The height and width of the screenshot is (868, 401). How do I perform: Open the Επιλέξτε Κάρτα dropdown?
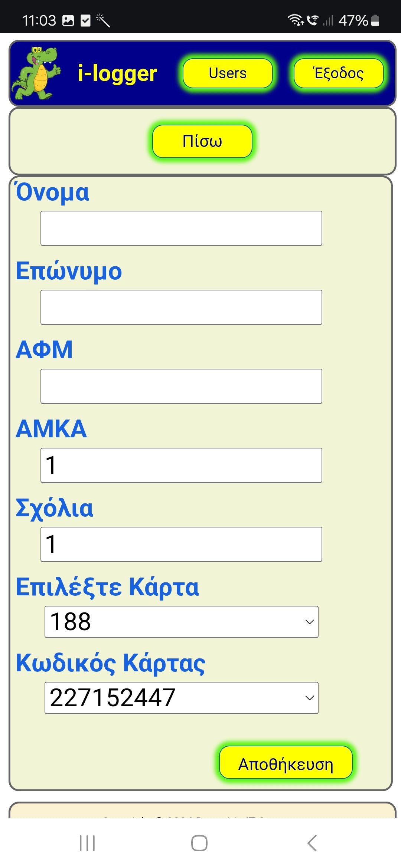pos(181,622)
